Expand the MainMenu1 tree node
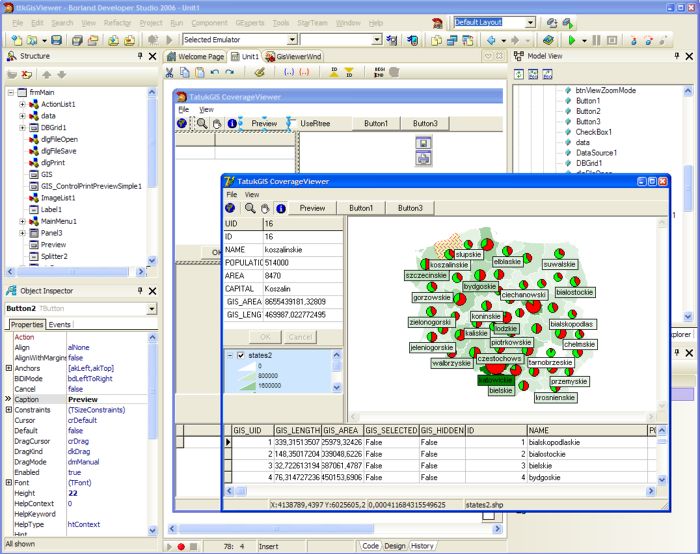Image resolution: width=700 pixels, height=554 pixels. tap(22, 221)
